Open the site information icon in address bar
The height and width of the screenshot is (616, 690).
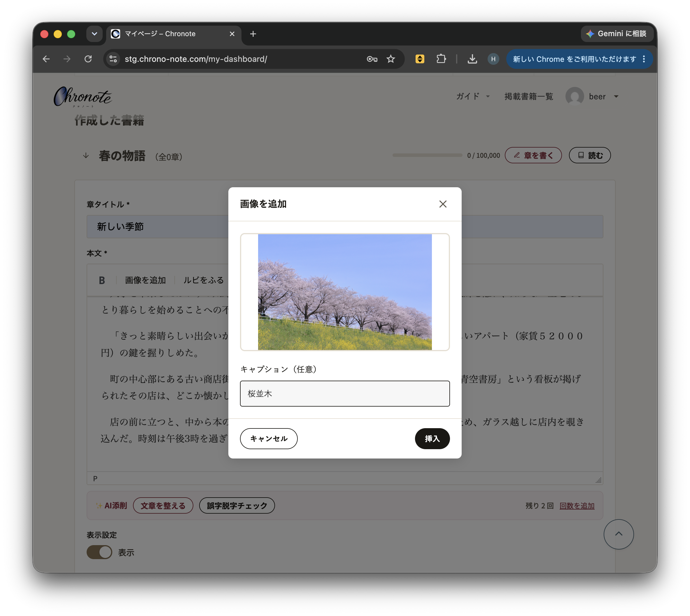(x=113, y=59)
